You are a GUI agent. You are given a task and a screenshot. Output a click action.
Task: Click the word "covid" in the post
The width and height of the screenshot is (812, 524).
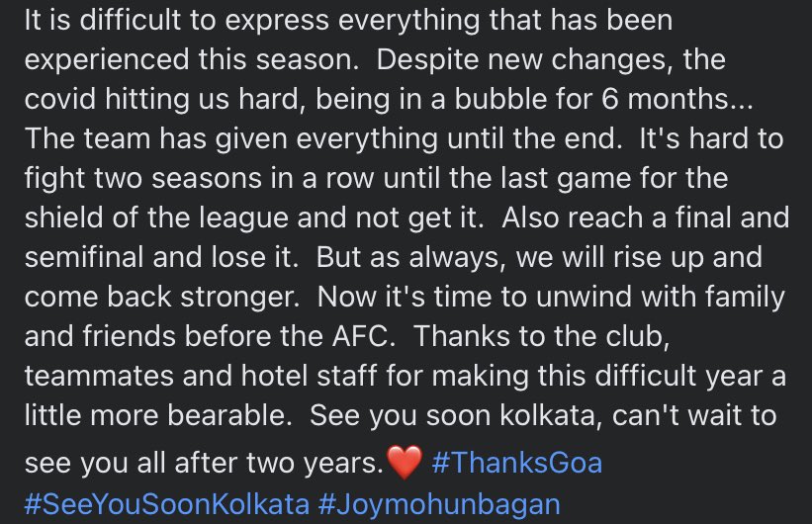point(60,99)
